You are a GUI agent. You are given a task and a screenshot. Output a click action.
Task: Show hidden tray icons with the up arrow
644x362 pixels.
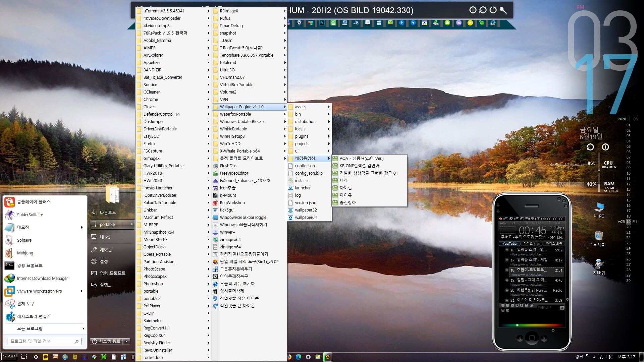point(594,357)
